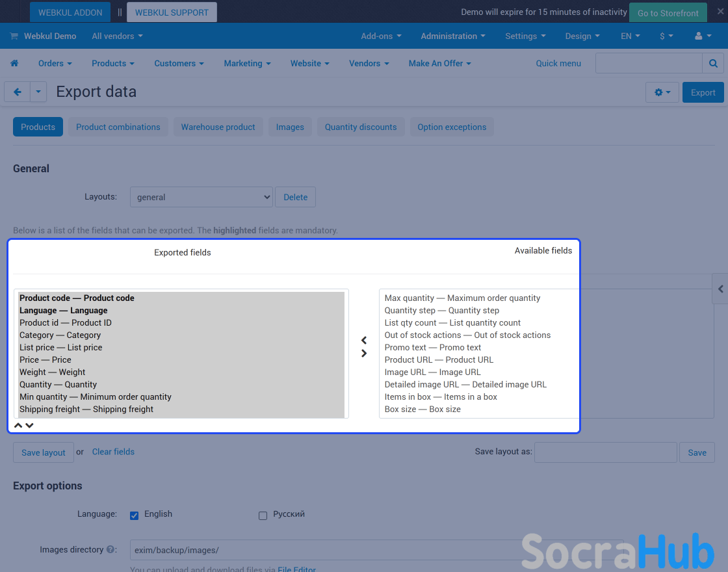Switch to the Quantity discounts tab
728x572 pixels.
(x=361, y=127)
